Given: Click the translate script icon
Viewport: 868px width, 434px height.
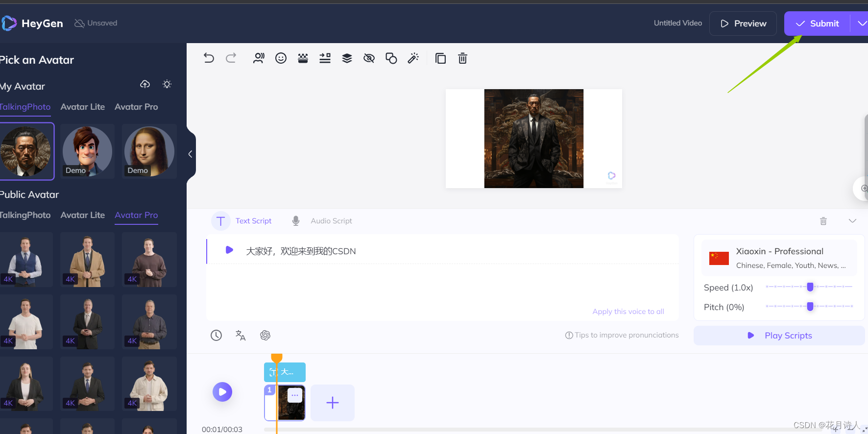Looking at the screenshot, I should [241, 335].
